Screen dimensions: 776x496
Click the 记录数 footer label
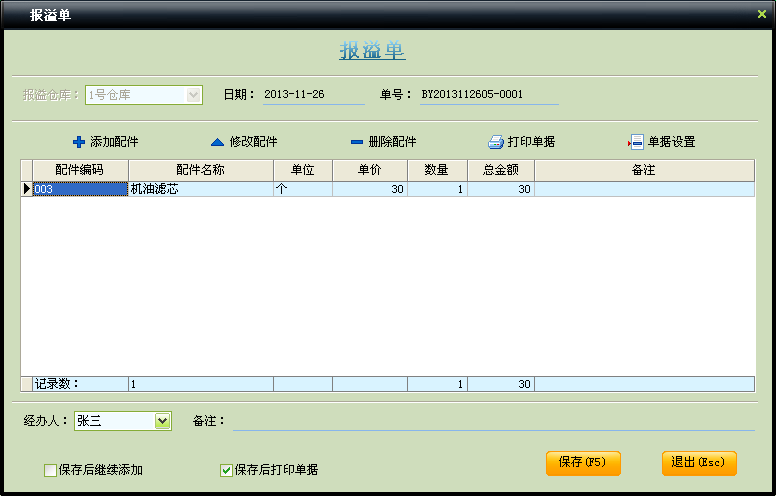point(56,384)
